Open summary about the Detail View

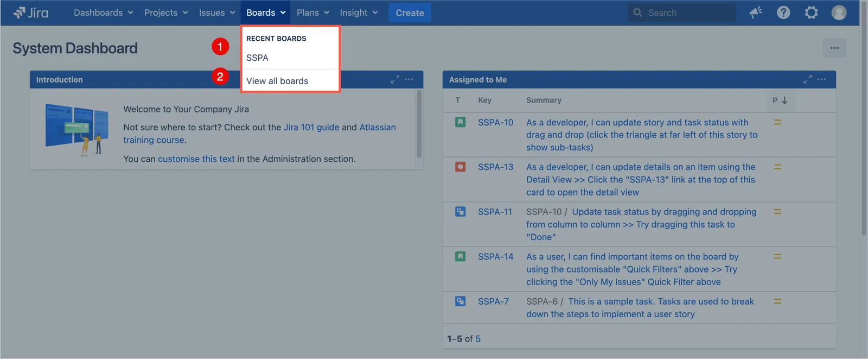(x=641, y=180)
